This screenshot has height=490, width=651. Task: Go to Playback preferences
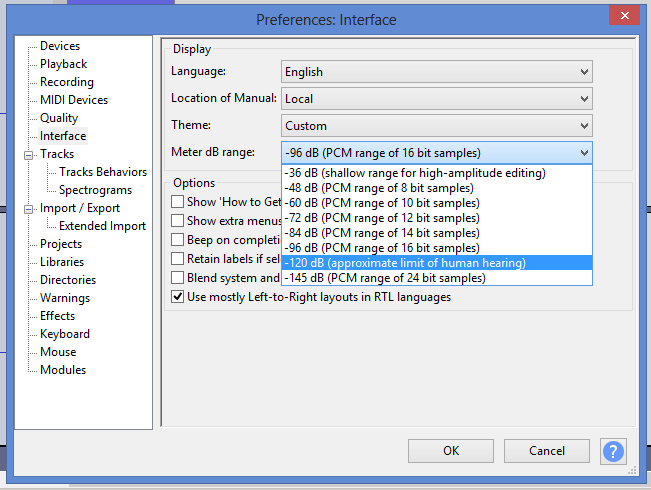pyautogui.click(x=64, y=64)
